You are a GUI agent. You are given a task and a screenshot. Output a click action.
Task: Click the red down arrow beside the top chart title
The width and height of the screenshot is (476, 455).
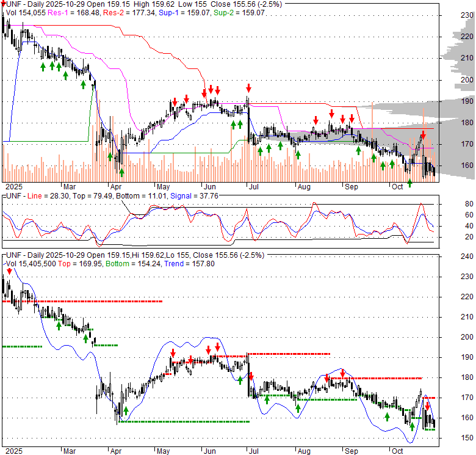tap(3, 4)
